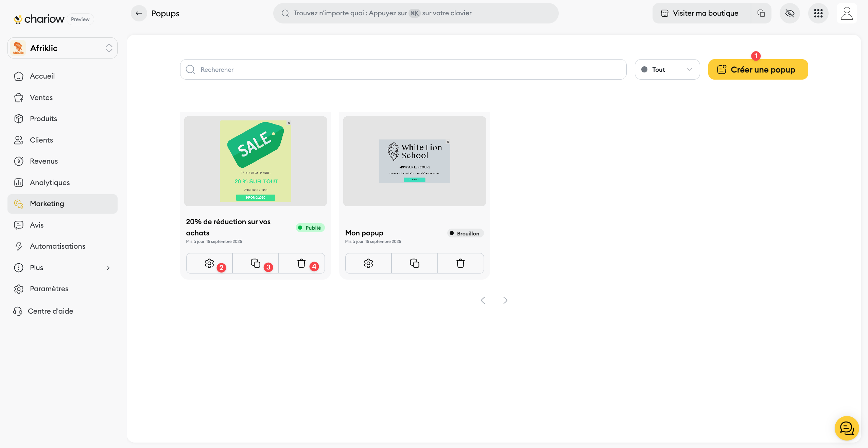The width and height of the screenshot is (868, 448).
Task: Click the Créer une popup button
Action: [758, 69]
